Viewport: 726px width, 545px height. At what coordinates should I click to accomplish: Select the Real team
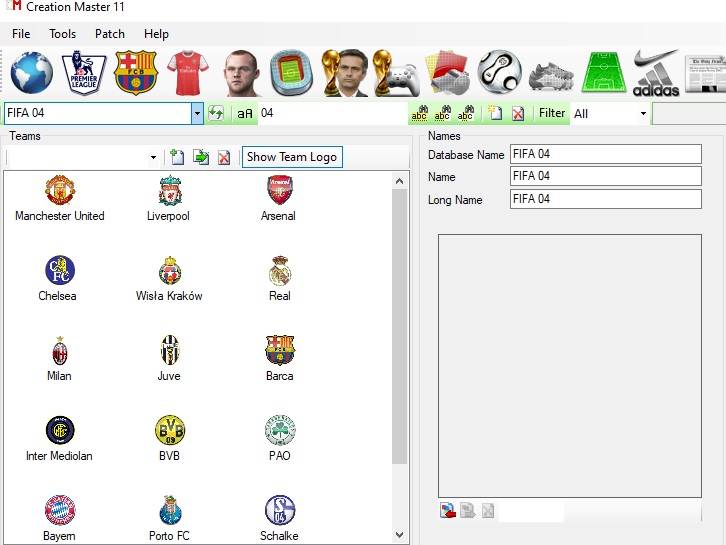point(280,278)
